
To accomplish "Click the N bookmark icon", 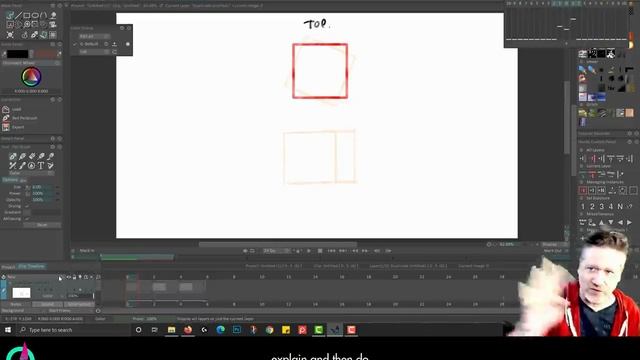I will click(x=620, y=207).
